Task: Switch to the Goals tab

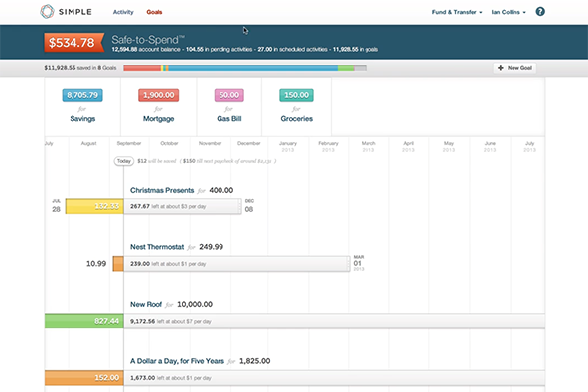Action: pos(154,12)
